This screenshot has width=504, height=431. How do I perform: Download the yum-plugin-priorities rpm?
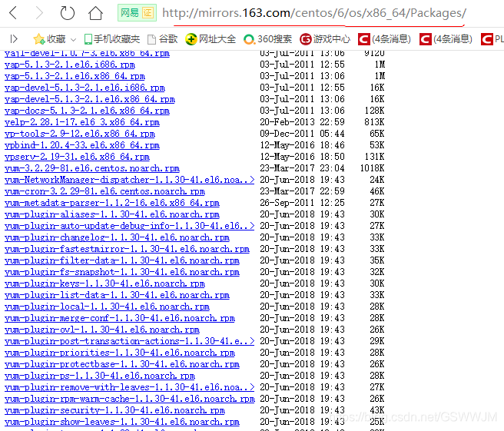point(120,353)
